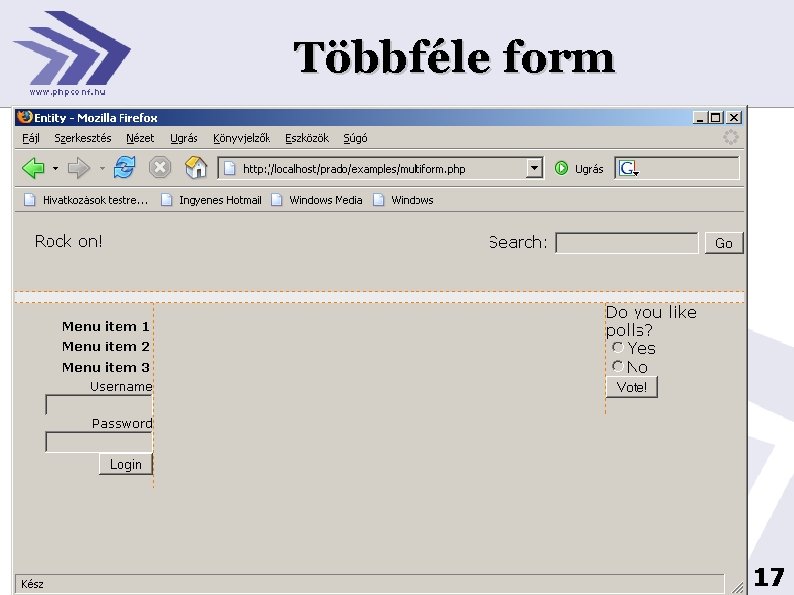Open the Windows bookmark
This screenshot has height=595, width=794.
pos(403,200)
